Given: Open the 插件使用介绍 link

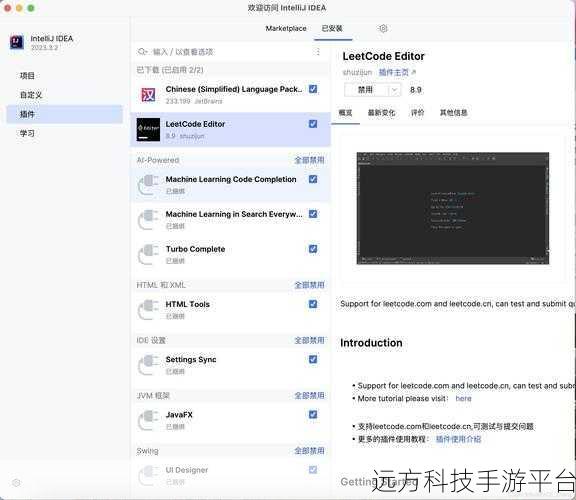Looking at the screenshot, I should coord(458,439).
